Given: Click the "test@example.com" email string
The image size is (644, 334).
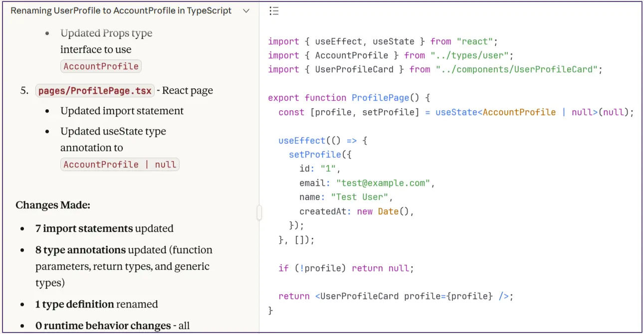Looking at the screenshot, I should (x=383, y=183).
